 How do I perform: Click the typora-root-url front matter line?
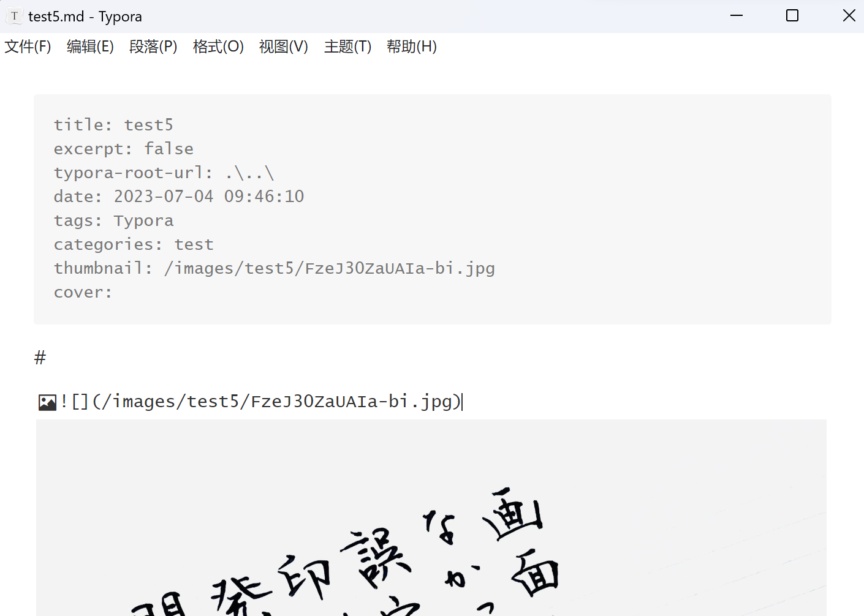[x=164, y=173]
